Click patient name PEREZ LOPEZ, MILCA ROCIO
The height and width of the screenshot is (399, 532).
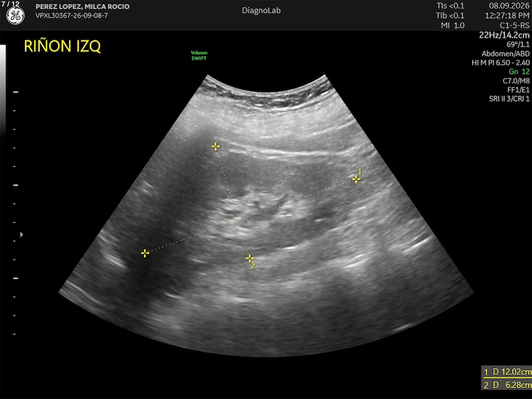82,7
